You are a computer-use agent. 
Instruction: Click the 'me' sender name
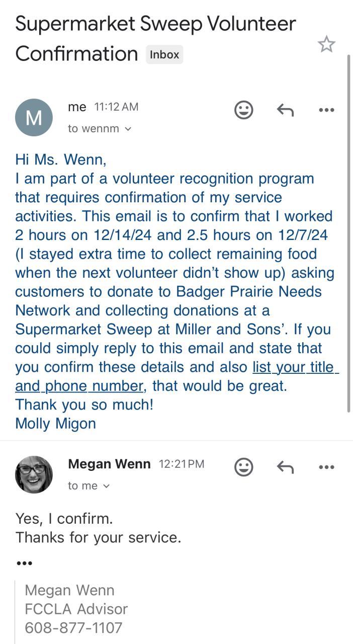(77, 107)
